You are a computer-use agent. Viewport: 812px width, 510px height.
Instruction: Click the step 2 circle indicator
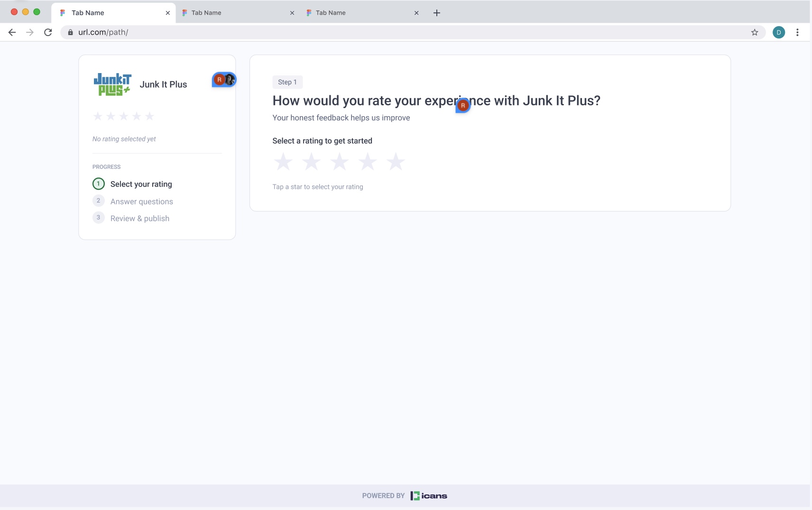(99, 201)
